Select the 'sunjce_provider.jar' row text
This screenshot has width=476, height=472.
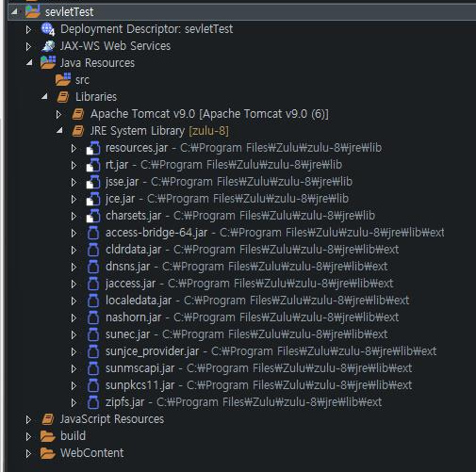[x=271, y=351]
